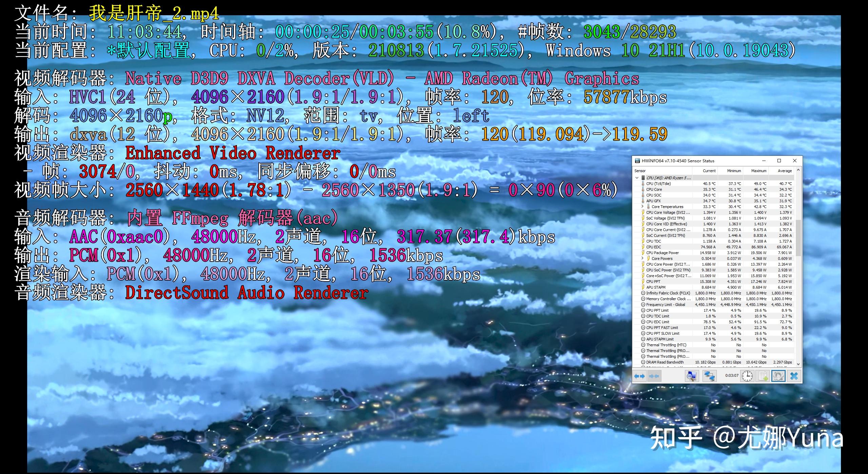Click the 我是肝帝_2.mp4 file name in overlay

[x=154, y=14]
